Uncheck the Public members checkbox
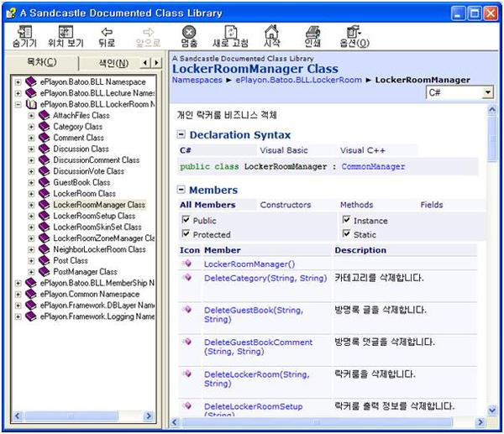This screenshot has height=434, width=504. click(186, 220)
